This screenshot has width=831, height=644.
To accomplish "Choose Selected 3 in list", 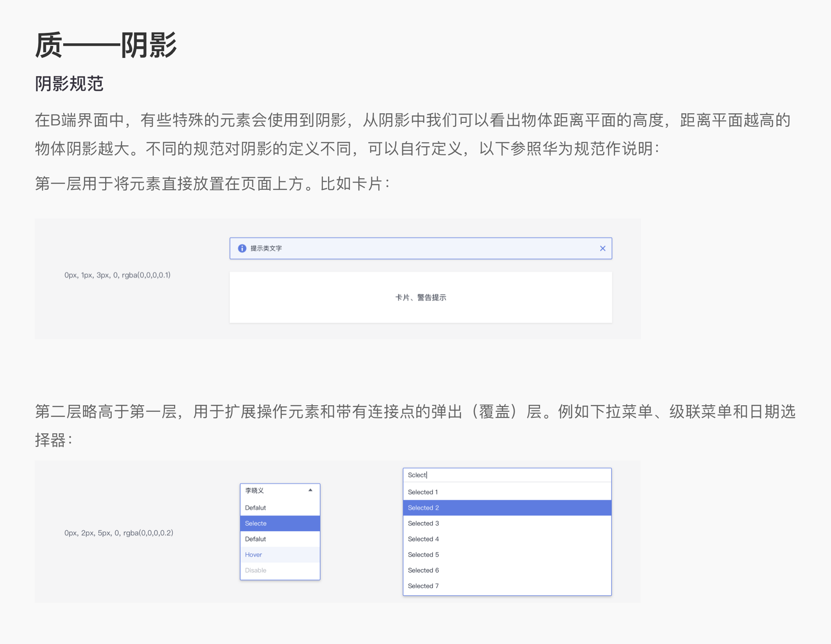I will point(506,523).
